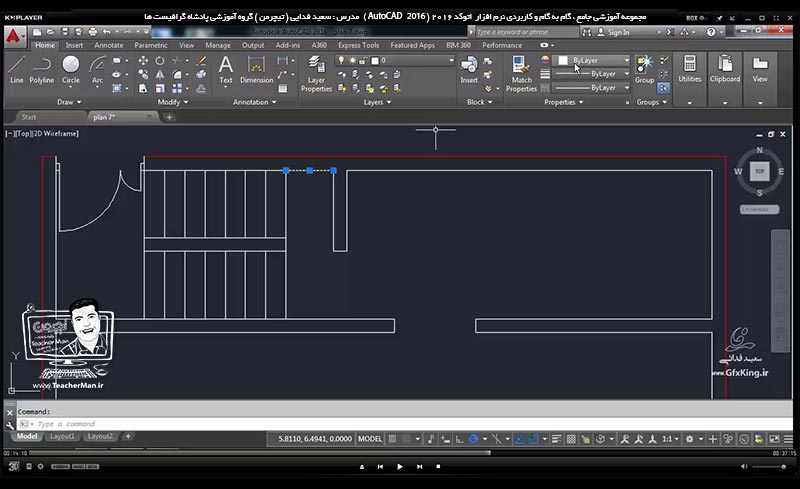Image resolution: width=800 pixels, height=489 pixels.
Task: Toggle layer lightbulb on/off in layer dropdown
Action: pyautogui.click(x=341, y=60)
